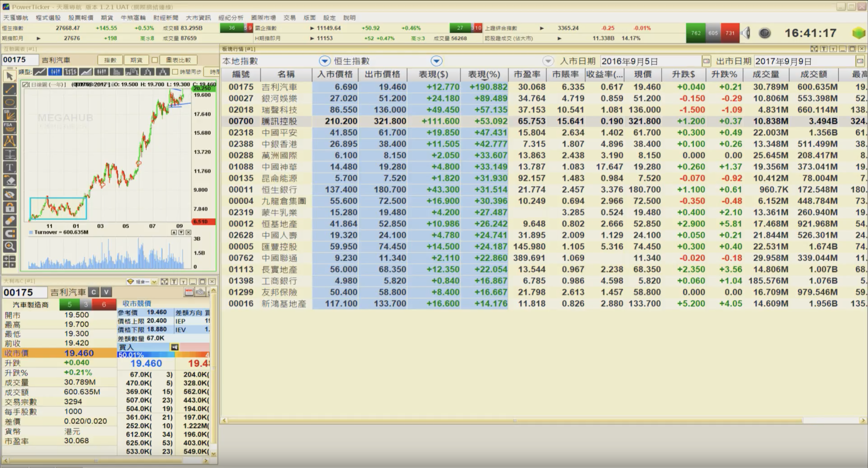Image resolution: width=868 pixels, height=468 pixels.
Task: Click the 期貨 button in chart panel
Action: [x=136, y=60]
